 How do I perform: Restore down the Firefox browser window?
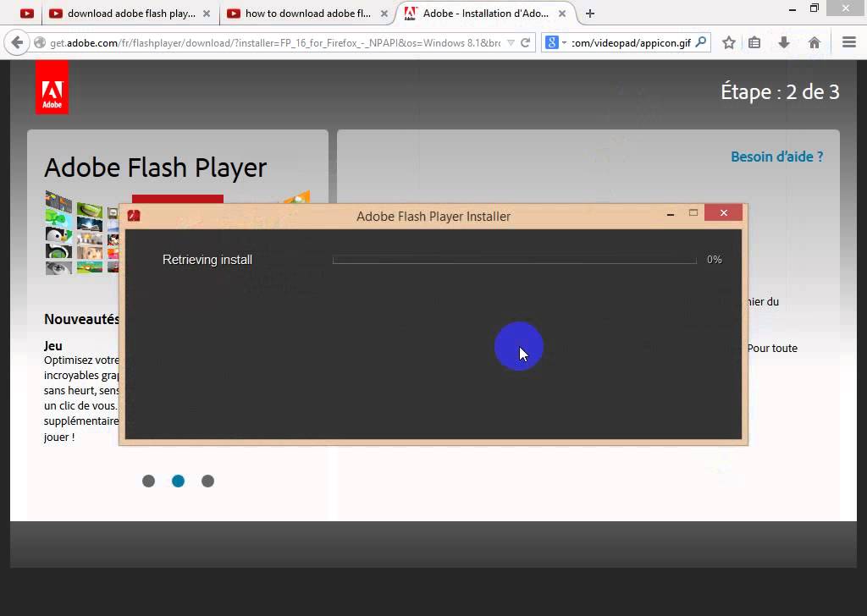point(814,8)
